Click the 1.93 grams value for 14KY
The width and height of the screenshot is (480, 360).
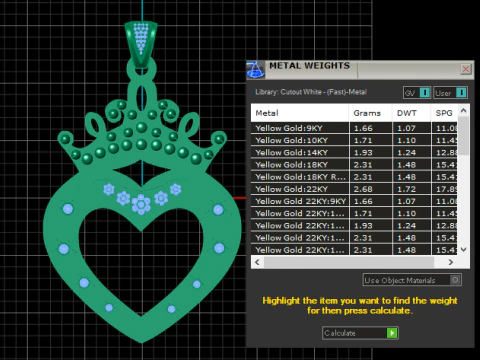363,152
